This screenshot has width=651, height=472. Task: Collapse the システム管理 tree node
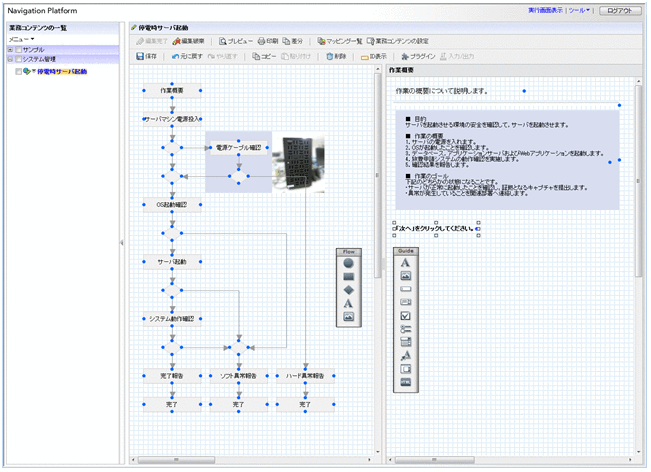point(10,60)
